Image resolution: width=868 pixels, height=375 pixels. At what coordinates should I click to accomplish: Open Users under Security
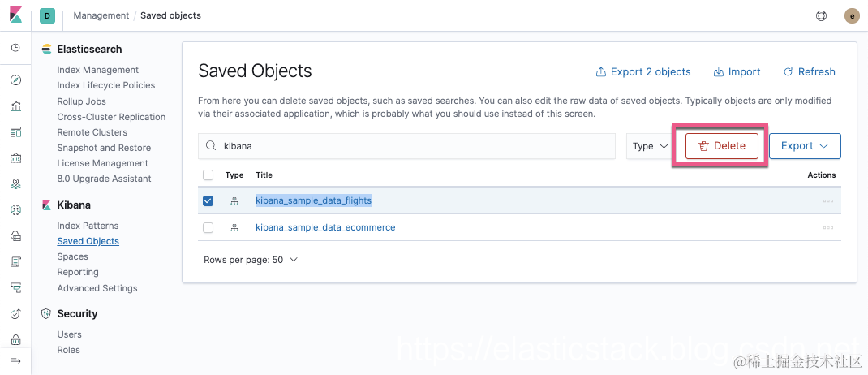69,334
